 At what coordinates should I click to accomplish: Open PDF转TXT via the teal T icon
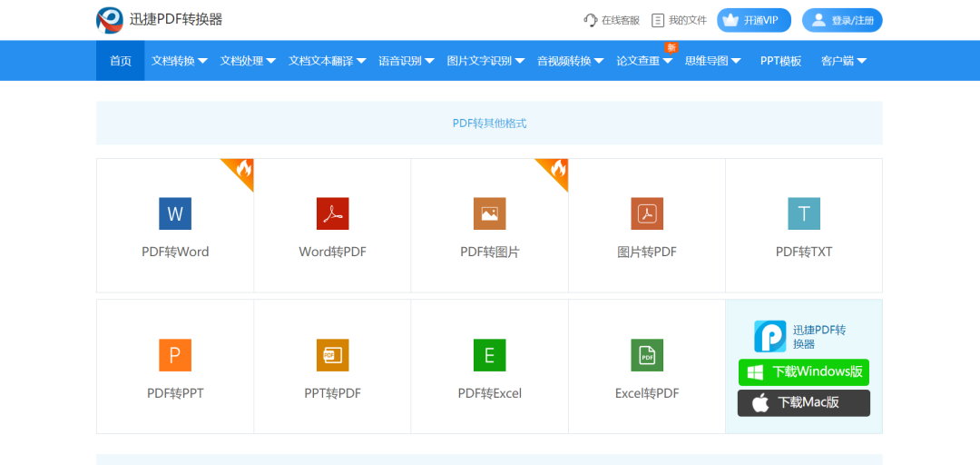tap(804, 213)
